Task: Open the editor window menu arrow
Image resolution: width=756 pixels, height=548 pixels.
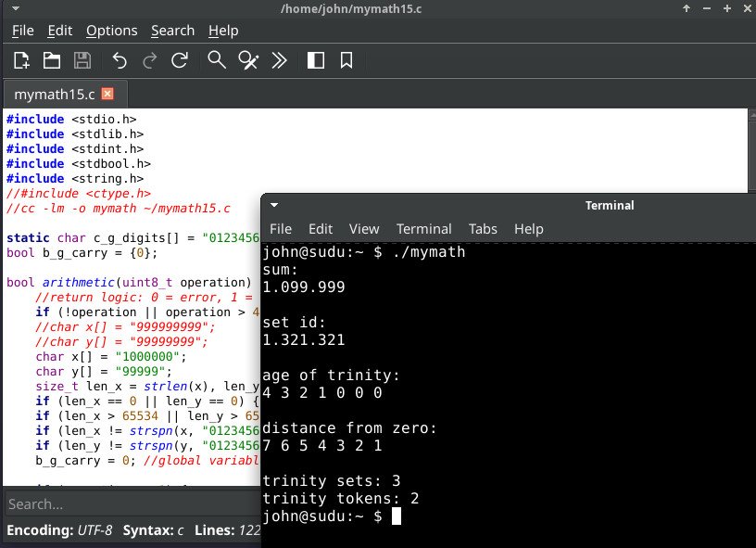Action: pos(15,8)
